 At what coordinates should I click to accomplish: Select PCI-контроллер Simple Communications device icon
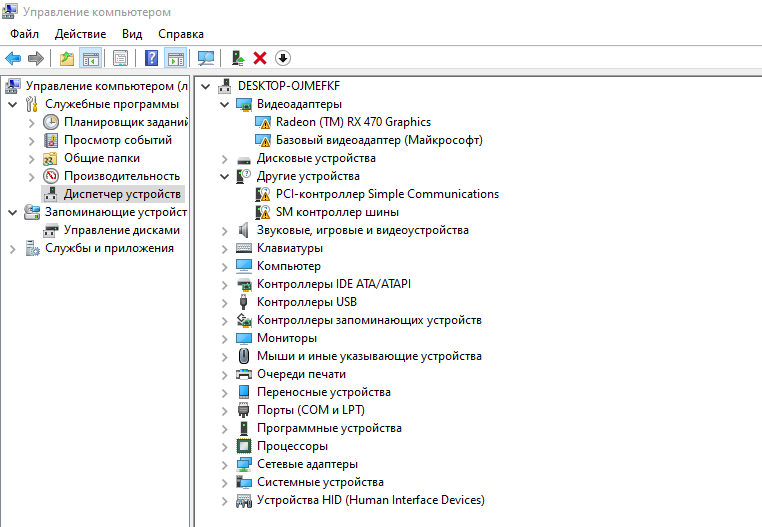point(262,194)
